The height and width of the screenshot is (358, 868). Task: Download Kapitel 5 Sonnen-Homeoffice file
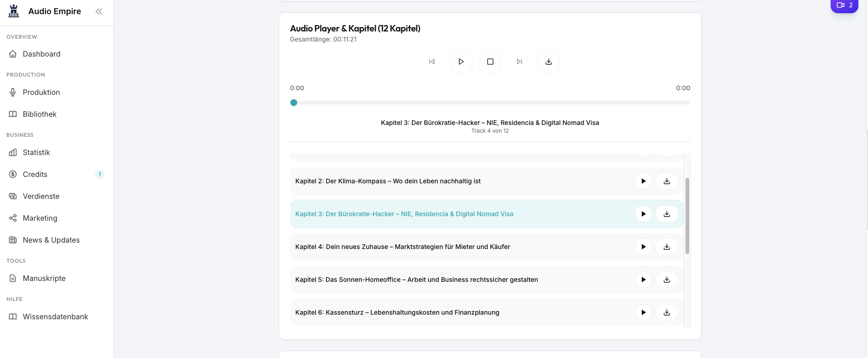point(667,280)
